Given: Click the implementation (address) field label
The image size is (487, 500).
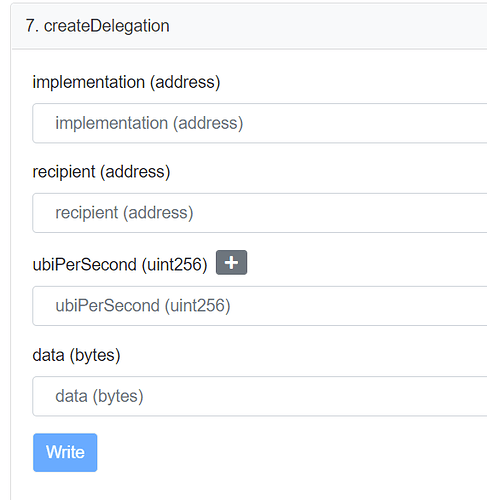Looking at the screenshot, I should point(126,82).
